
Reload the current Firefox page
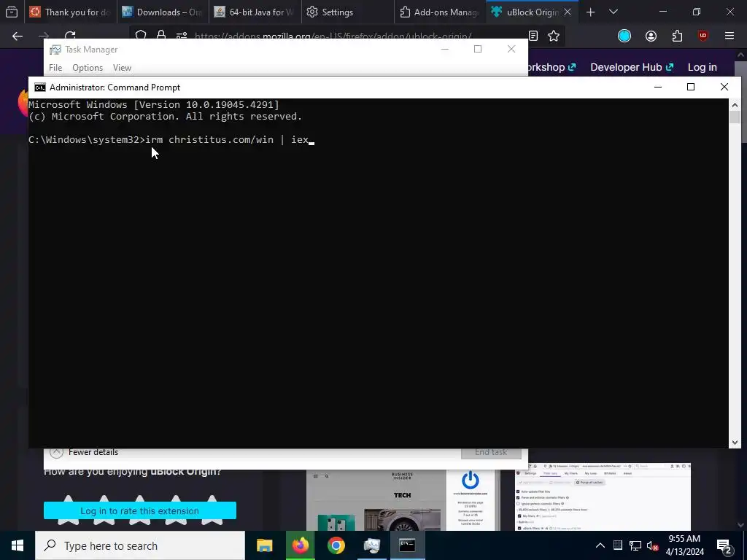pyautogui.click(x=70, y=36)
